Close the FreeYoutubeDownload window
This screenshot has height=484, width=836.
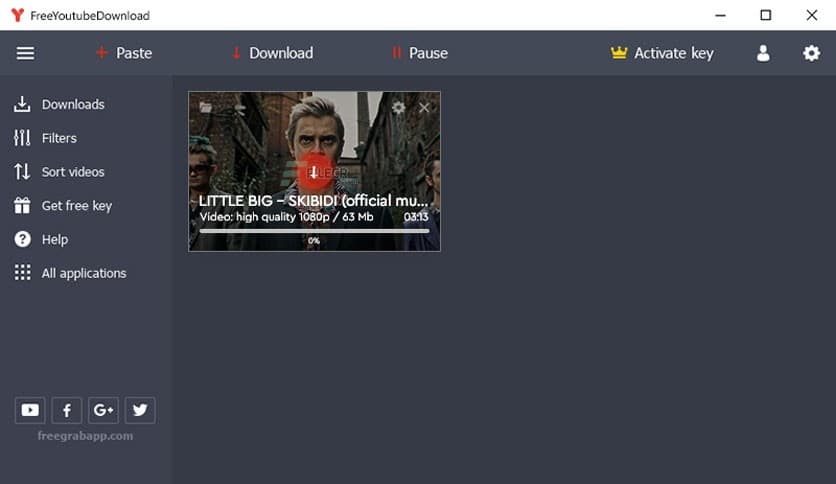pyautogui.click(x=811, y=15)
